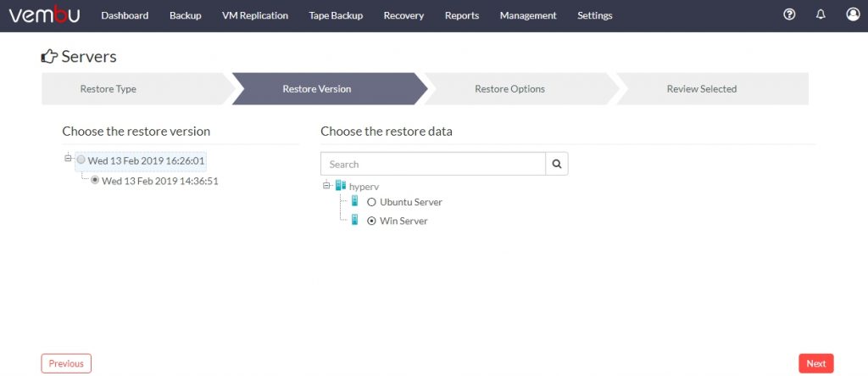Click the Vembu logo
Viewport: 868px width, 376px height.
point(44,15)
